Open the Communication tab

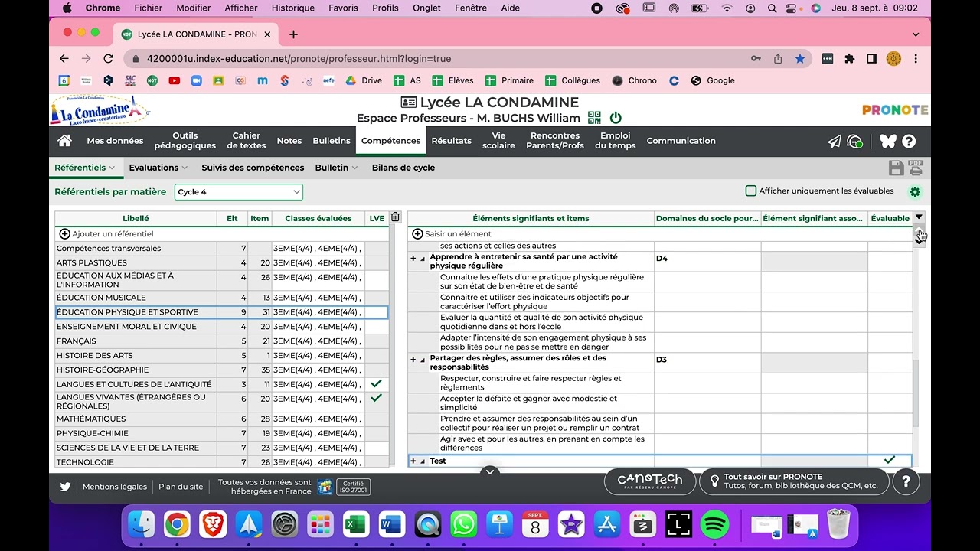[x=681, y=141]
